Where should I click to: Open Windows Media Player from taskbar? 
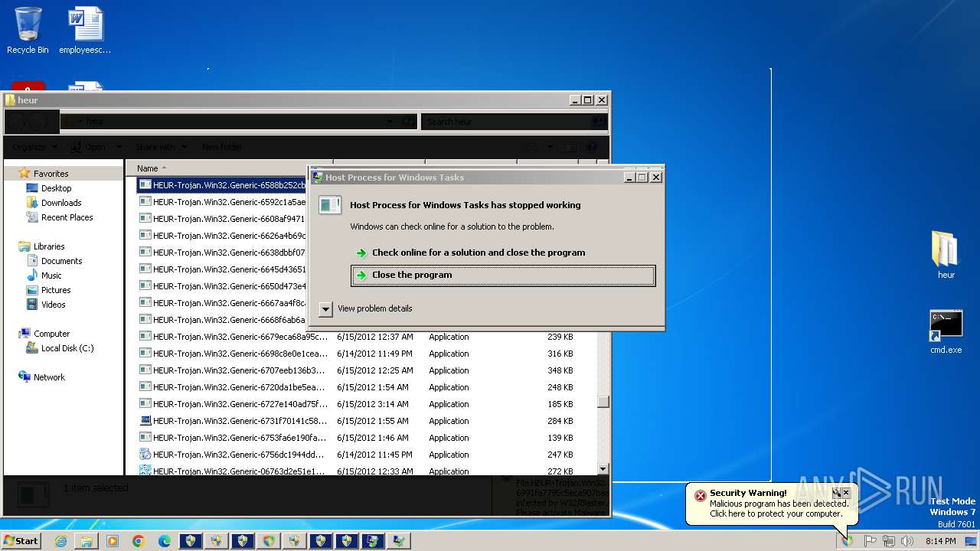point(113,541)
